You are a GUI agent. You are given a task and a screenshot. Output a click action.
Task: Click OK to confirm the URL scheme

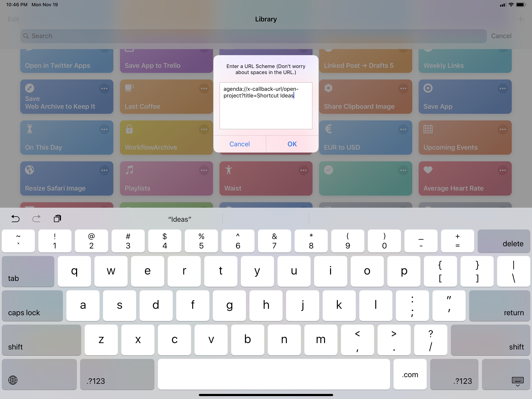click(x=292, y=144)
